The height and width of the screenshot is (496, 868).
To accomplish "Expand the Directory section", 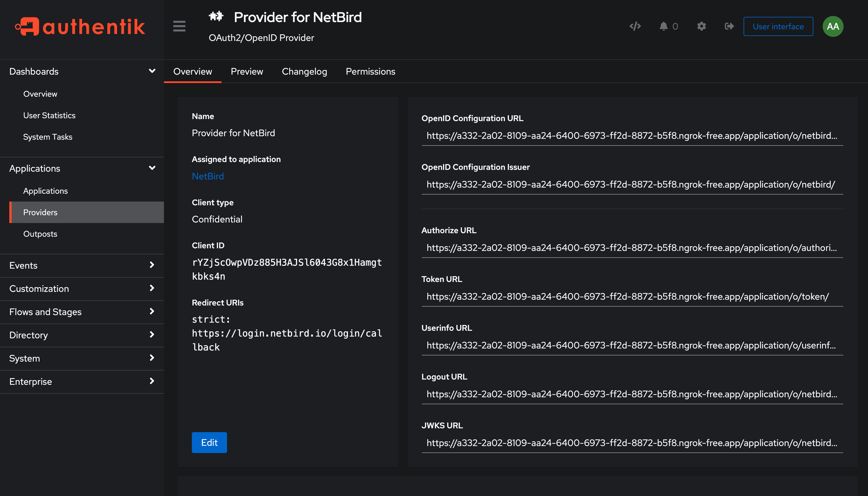I will coord(152,335).
